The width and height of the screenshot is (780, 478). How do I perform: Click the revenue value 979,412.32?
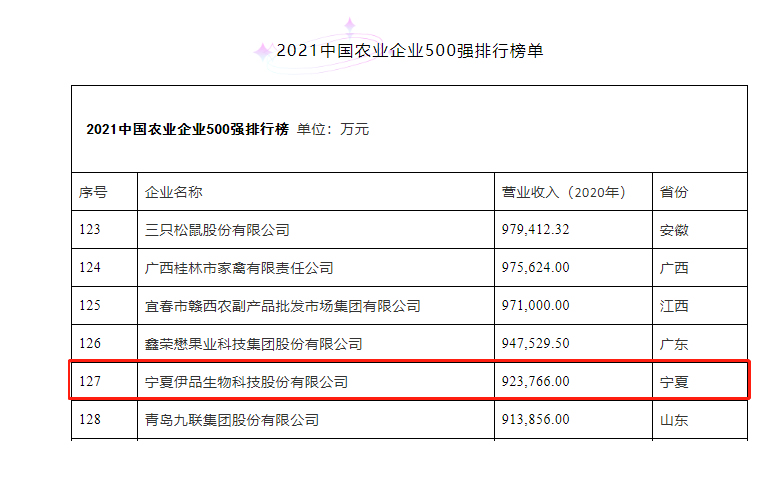tap(535, 230)
